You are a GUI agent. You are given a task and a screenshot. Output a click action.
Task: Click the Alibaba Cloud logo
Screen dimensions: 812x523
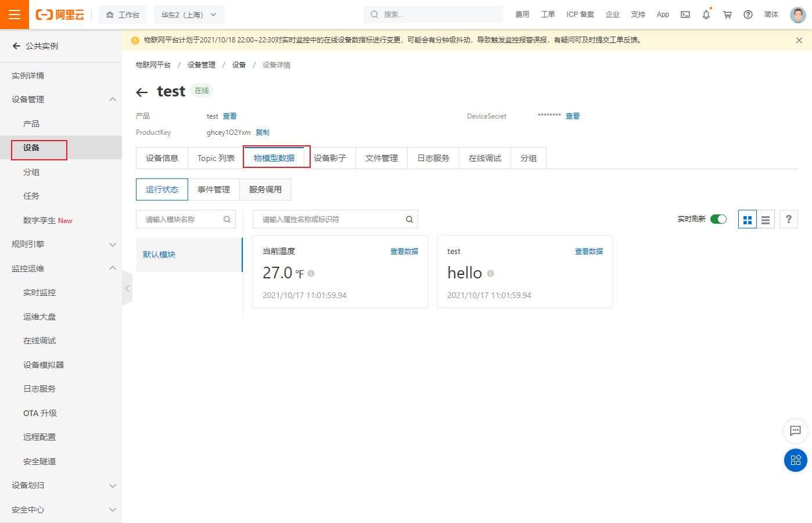pos(60,15)
